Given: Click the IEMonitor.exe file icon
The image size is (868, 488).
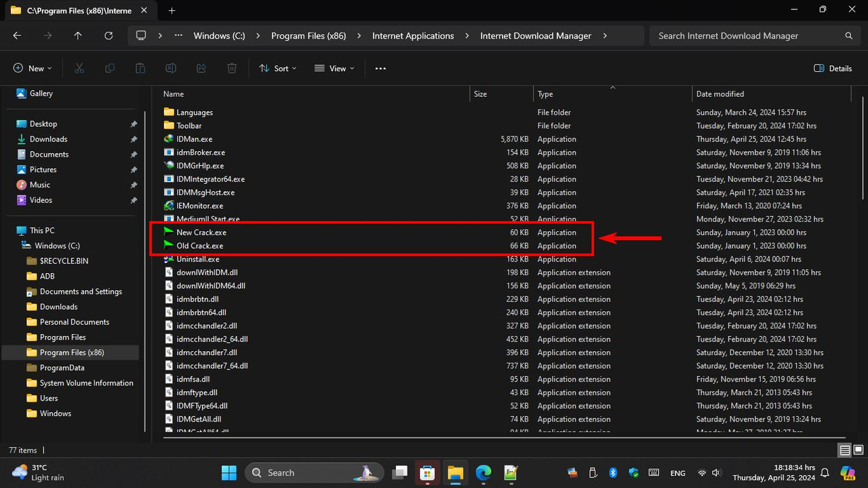Looking at the screenshot, I should pyautogui.click(x=169, y=205).
